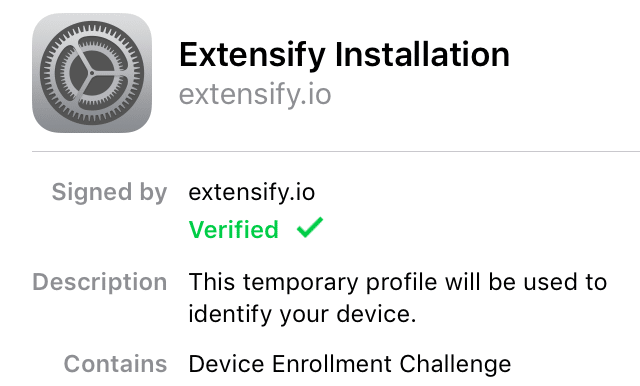Click the word 'Installation' in the title
The width and height of the screenshot is (640, 386).
tap(422, 54)
